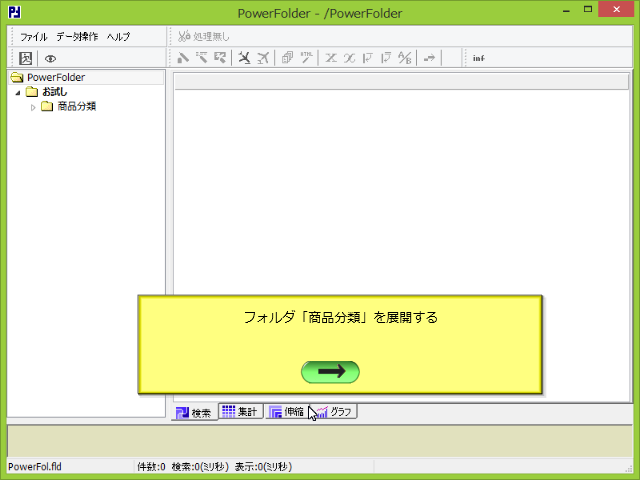Open the データ操作 menu
Image resolution: width=640 pixels, height=480 pixels.
click(x=77, y=37)
